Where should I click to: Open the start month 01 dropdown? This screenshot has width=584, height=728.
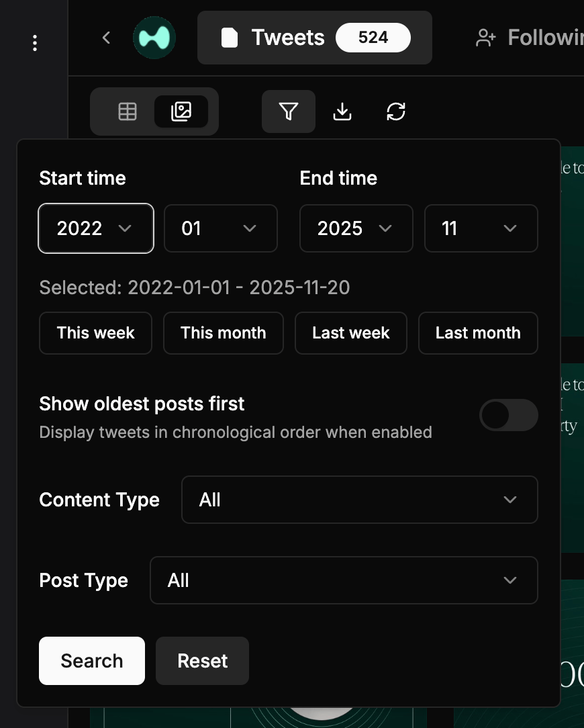pyautogui.click(x=221, y=228)
